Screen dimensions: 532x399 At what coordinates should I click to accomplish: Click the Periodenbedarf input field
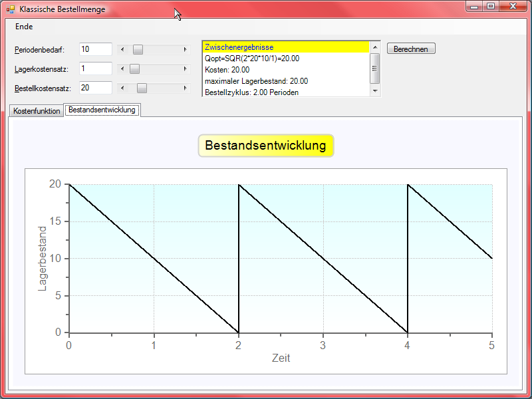click(x=95, y=49)
